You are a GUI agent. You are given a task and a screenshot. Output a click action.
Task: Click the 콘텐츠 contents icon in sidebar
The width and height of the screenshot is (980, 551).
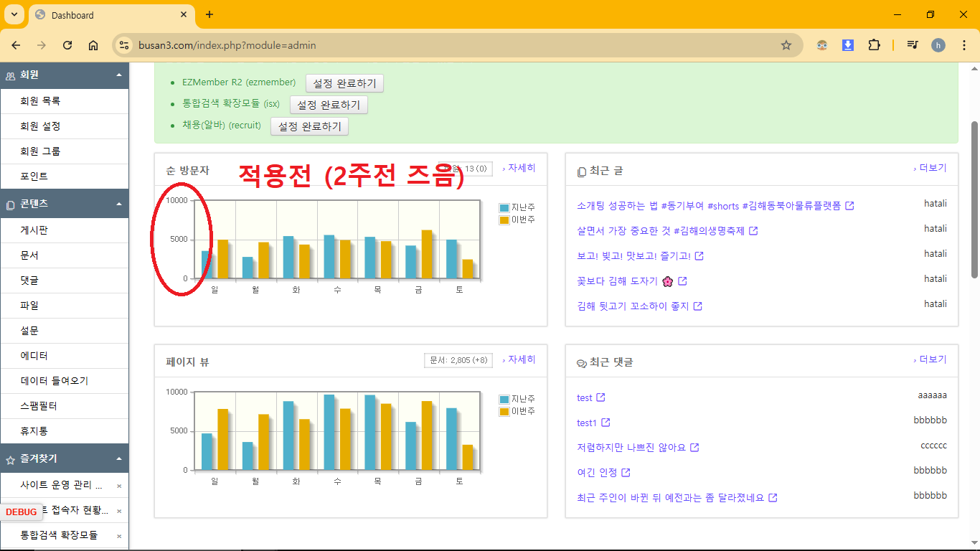pyautogui.click(x=9, y=204)
